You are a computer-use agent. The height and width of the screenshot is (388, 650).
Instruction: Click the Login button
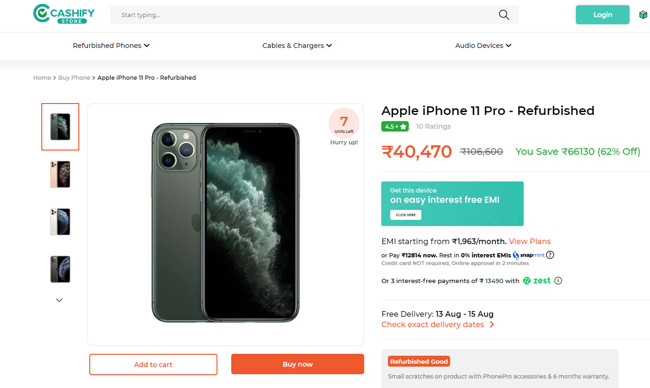click(x=602, y=15)
